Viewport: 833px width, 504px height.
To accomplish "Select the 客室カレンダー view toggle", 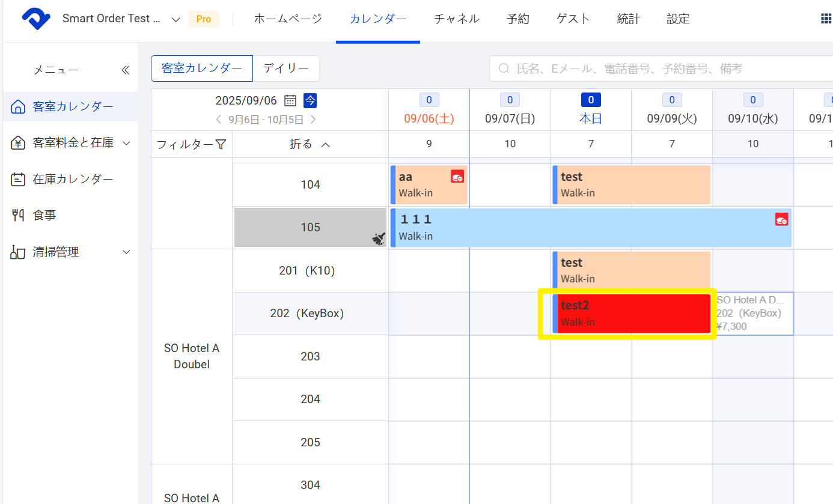I will tap(202, 68).
